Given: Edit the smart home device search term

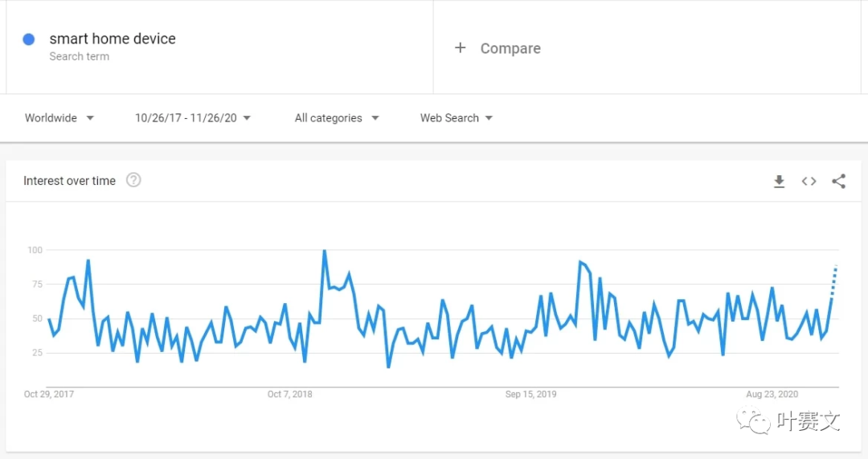Looking at the screenshot, I should 113,39.
